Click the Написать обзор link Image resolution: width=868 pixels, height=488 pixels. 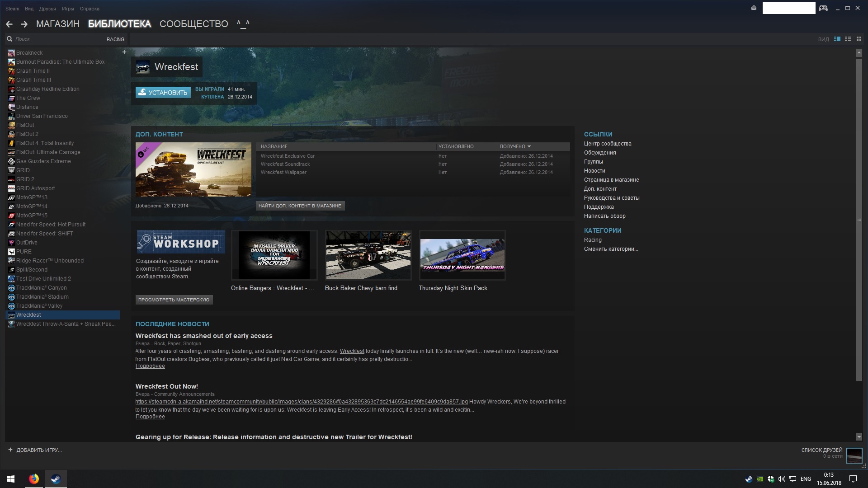pos(604,216)
